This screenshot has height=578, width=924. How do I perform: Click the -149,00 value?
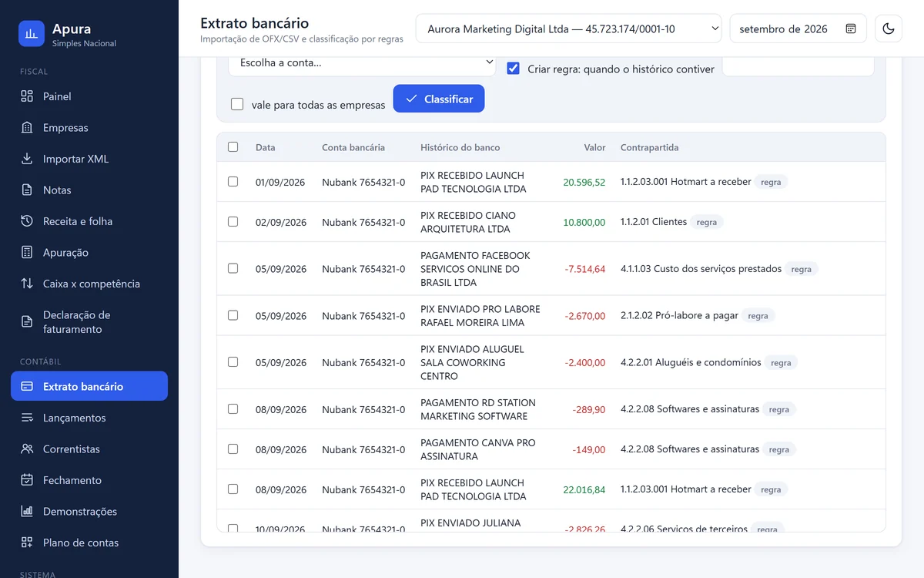coord(589,449)
